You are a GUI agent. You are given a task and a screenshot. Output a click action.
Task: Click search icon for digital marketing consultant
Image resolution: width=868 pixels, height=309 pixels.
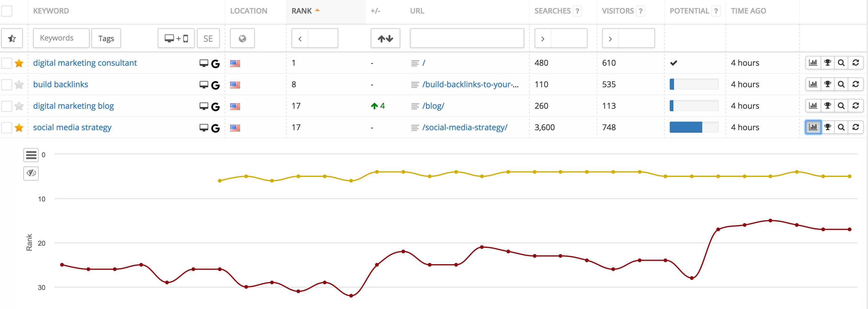pos(841,63)
